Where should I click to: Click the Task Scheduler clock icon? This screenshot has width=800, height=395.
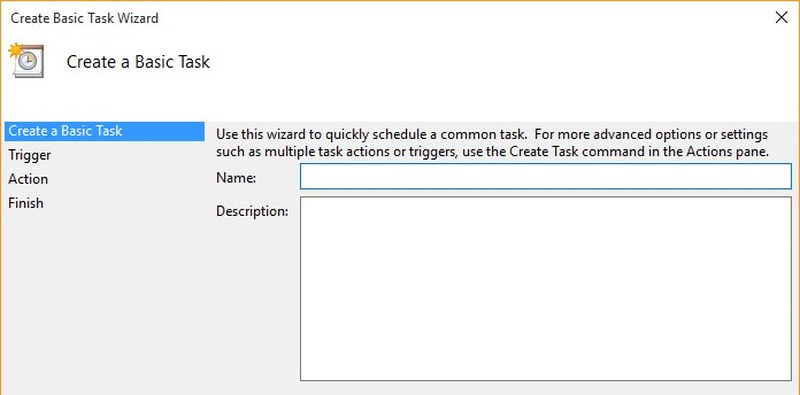[x=27, y=61]
